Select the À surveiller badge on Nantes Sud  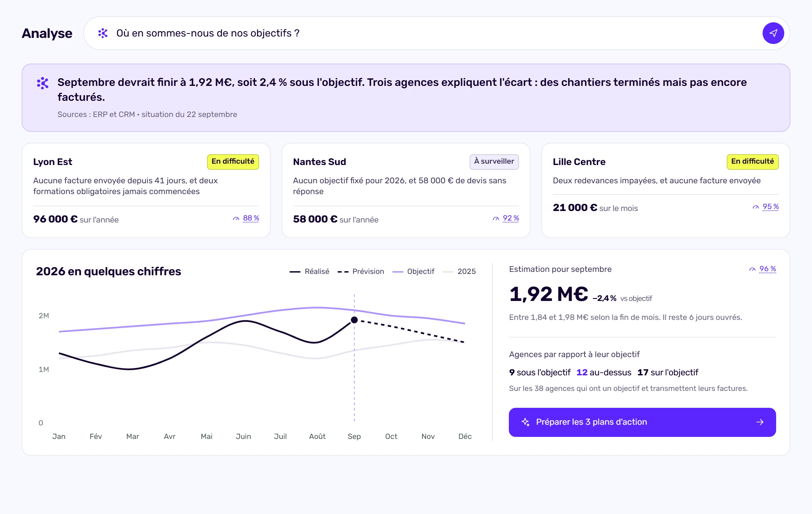[494, 162]
